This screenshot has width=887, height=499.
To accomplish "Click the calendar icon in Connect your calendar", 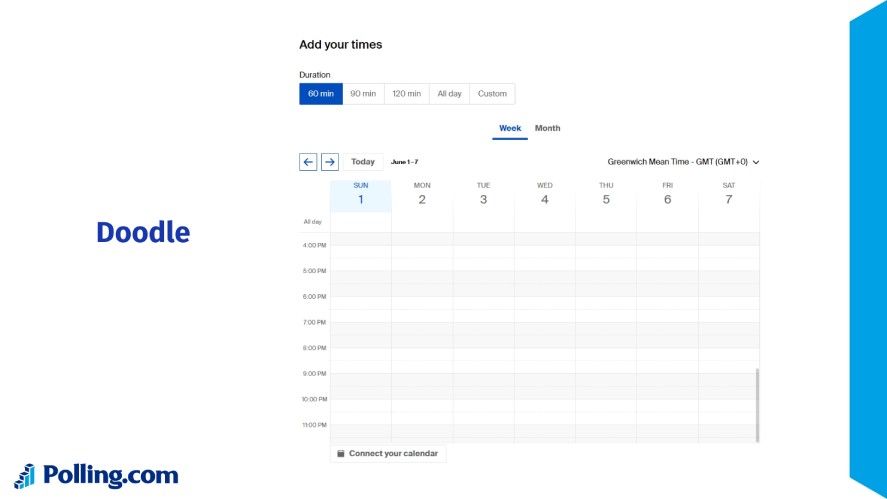I will 341,454.
